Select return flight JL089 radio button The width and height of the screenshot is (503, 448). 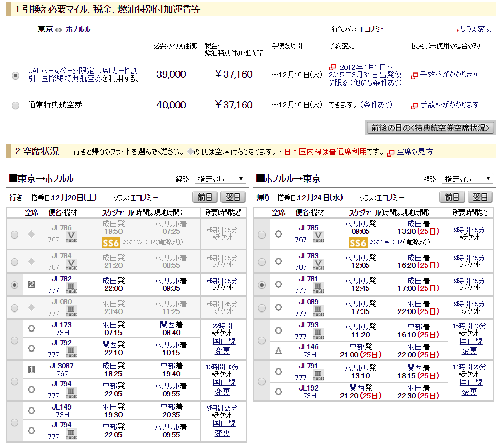tap(262, 308)
